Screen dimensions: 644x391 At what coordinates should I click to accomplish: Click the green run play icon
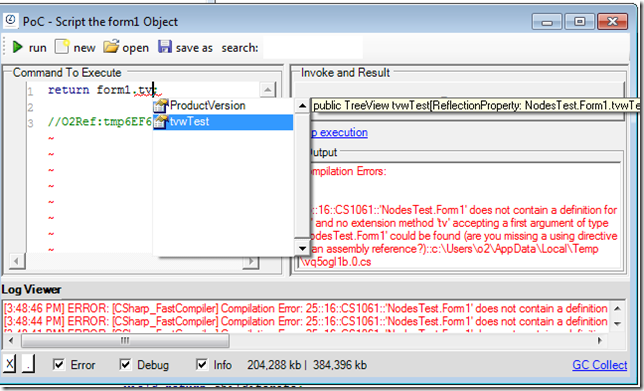point(17,47)
